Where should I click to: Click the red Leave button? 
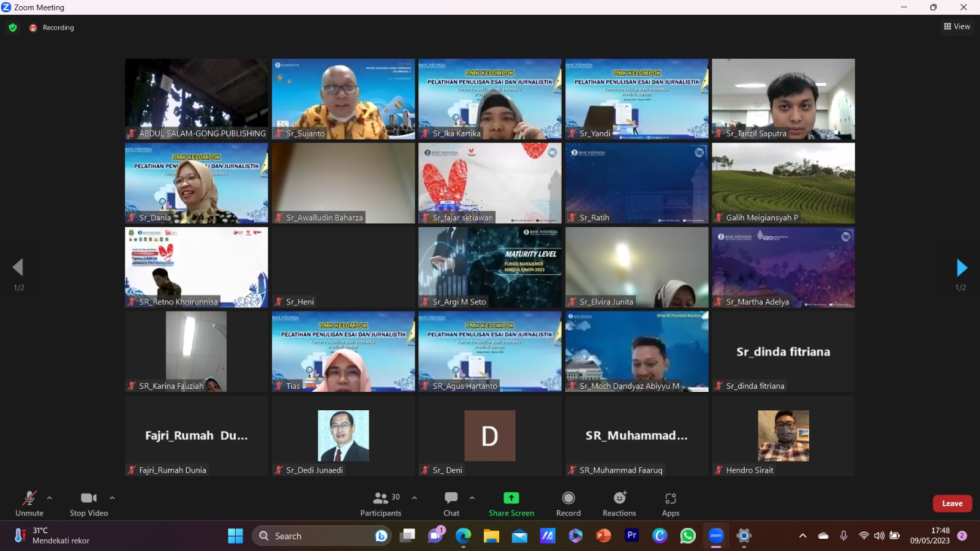coord(952,503)
